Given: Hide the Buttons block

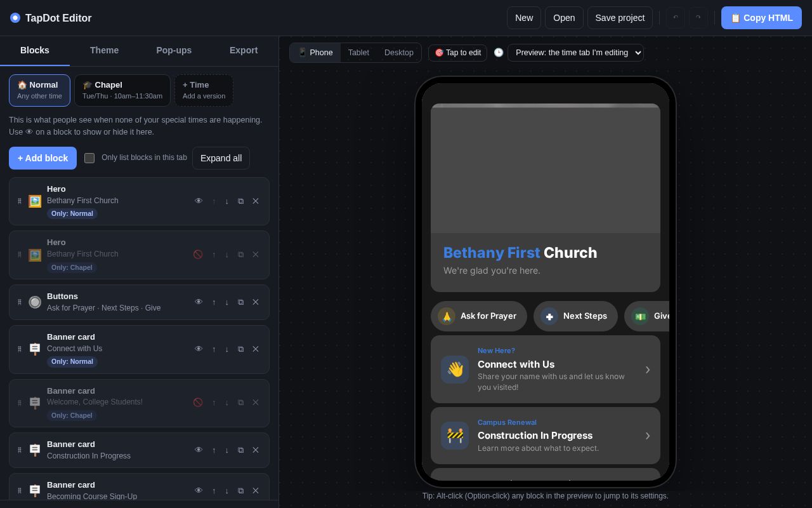Looking at the screenshot, I should coord(199,302).
